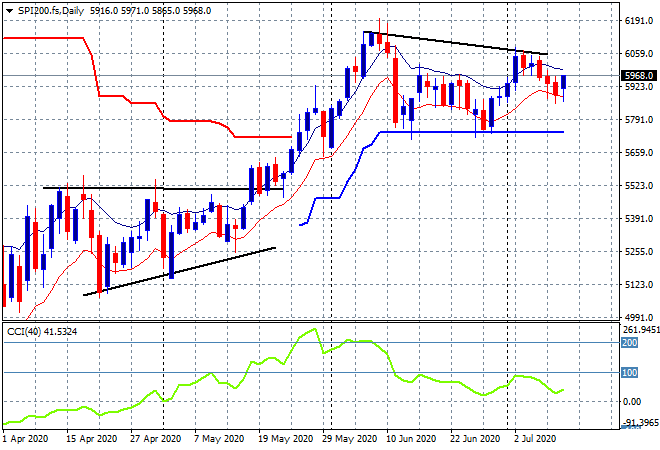The height and width of the screenshot is (450, 660).
Task: Click the 4991.0 price axis label
Action: pos(639,318)
